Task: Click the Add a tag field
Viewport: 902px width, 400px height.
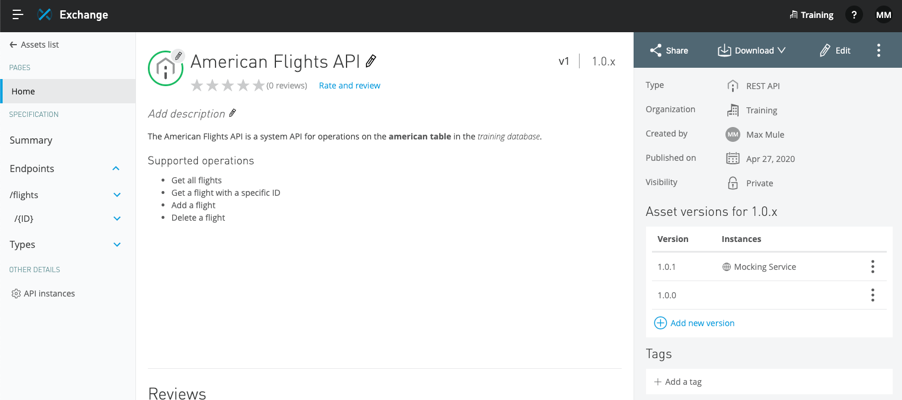Action: (x=769, y=382)
